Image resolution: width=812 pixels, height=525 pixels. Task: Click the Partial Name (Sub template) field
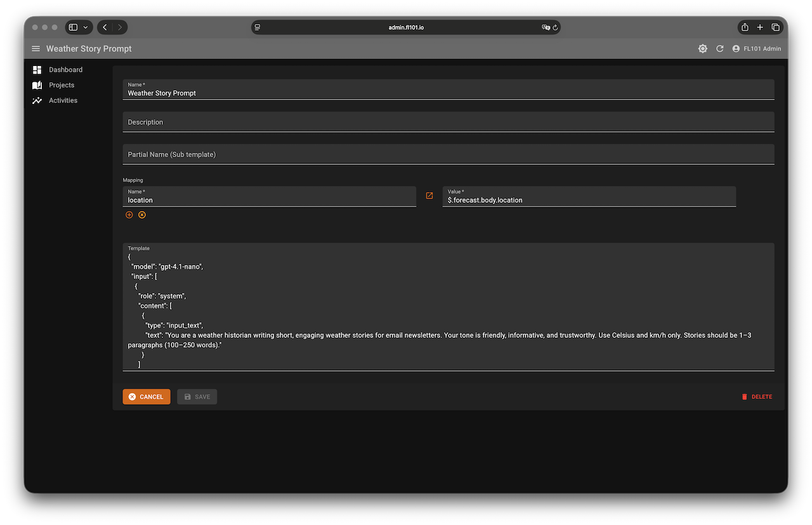448,155
